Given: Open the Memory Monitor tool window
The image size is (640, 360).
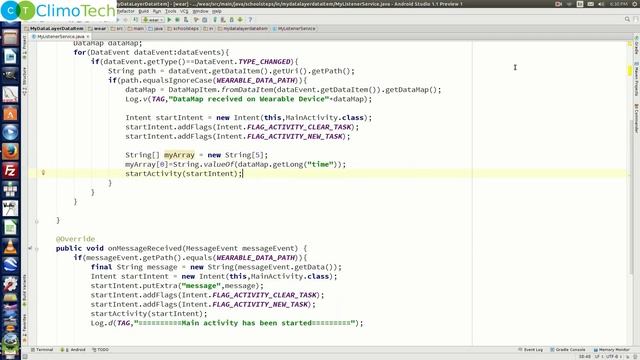Looking at the screenshot, I should [x=612, y=350].
